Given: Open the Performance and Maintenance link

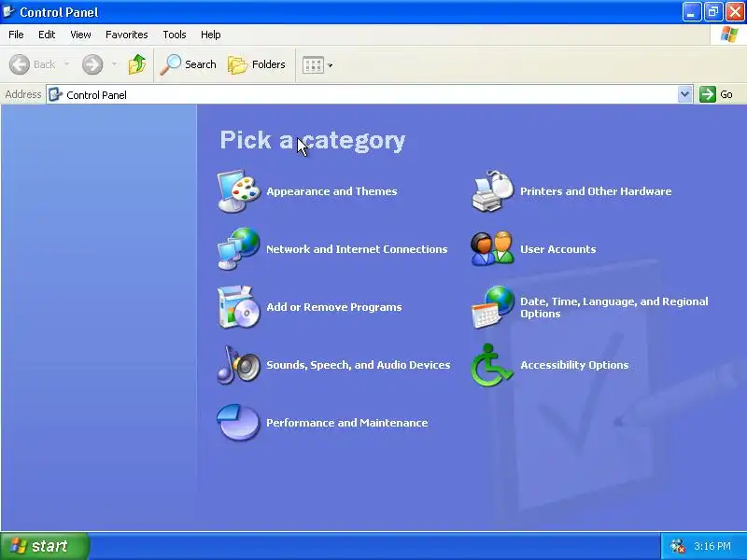Looking at the screenshot, I should pos(346,423).
